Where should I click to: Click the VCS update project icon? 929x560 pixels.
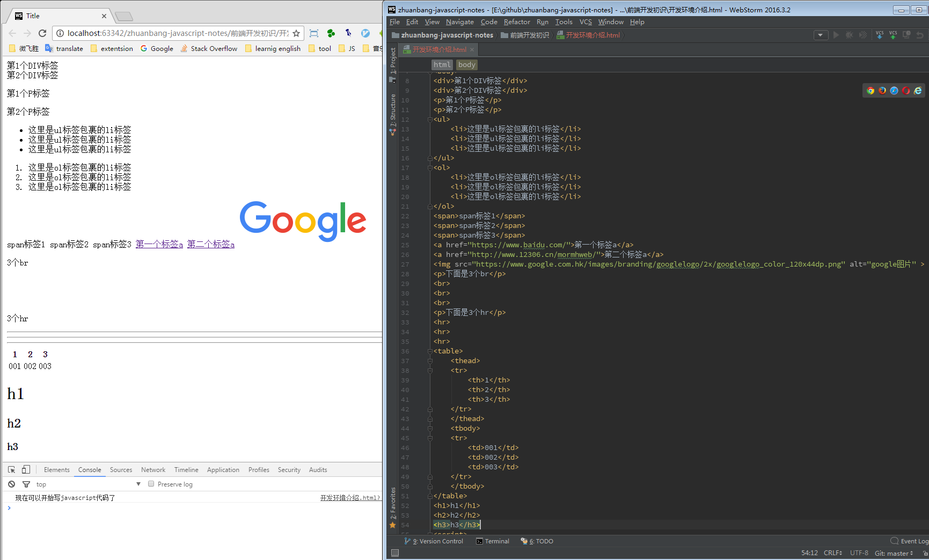[880, 35]
